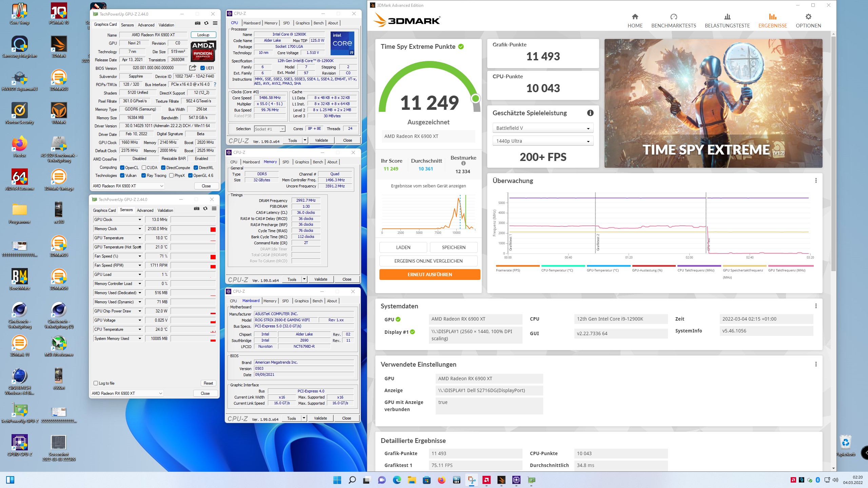
Task: Switch to Validation tab in GPU-Z Sensors window
Action: tap(165, 210)
